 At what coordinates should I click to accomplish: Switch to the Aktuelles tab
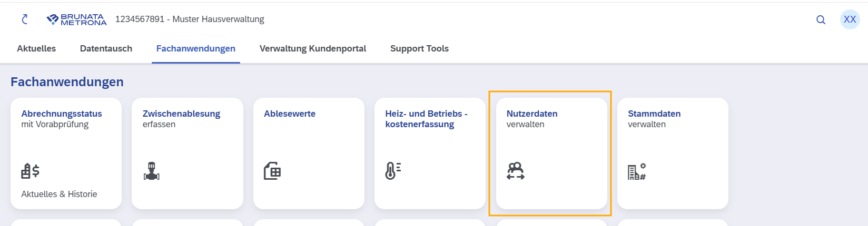(x=36, y=48)
